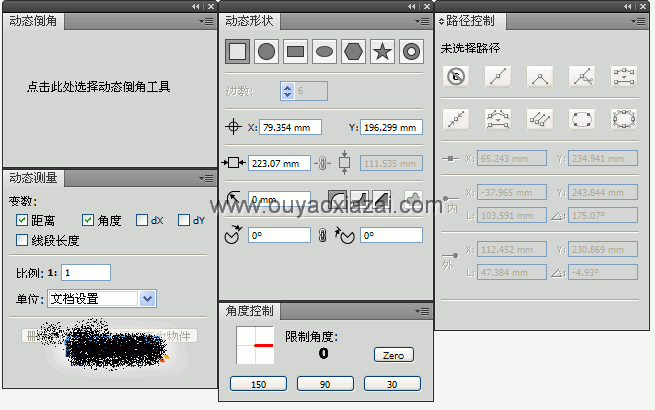
Task: Open the 动态形状 panel menu
Action: pos(423,21)
